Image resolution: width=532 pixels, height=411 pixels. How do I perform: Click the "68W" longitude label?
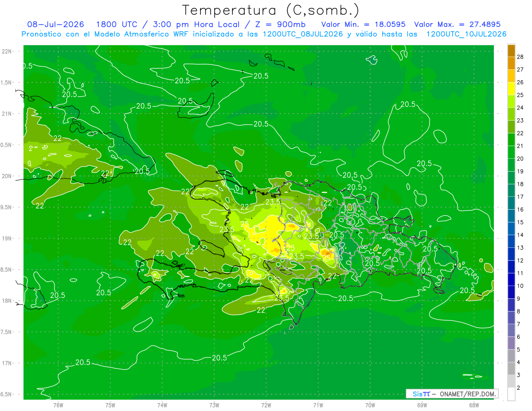474,405
